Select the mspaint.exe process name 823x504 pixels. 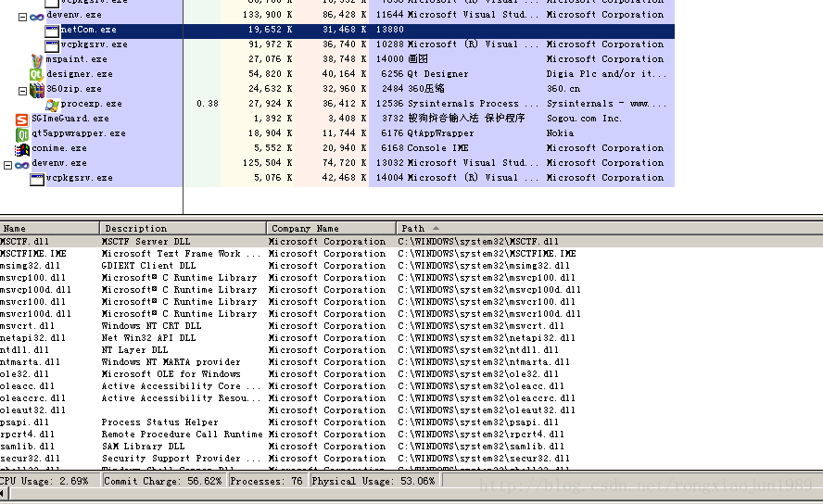tap(77, 59)
